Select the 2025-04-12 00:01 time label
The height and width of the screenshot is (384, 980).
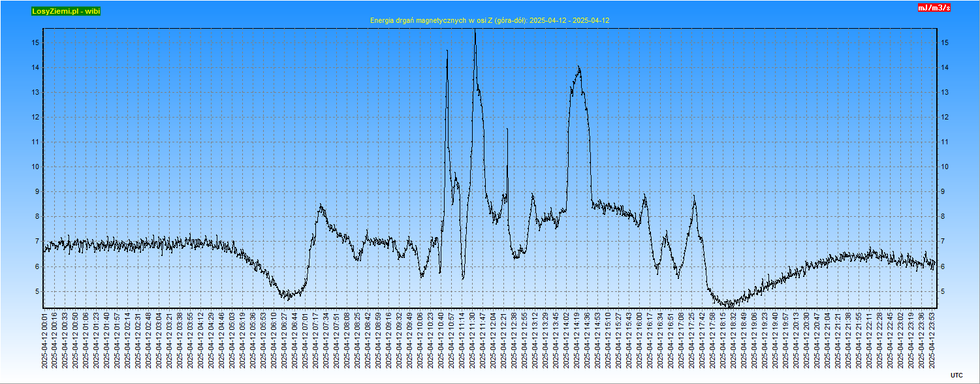[44, 340]
